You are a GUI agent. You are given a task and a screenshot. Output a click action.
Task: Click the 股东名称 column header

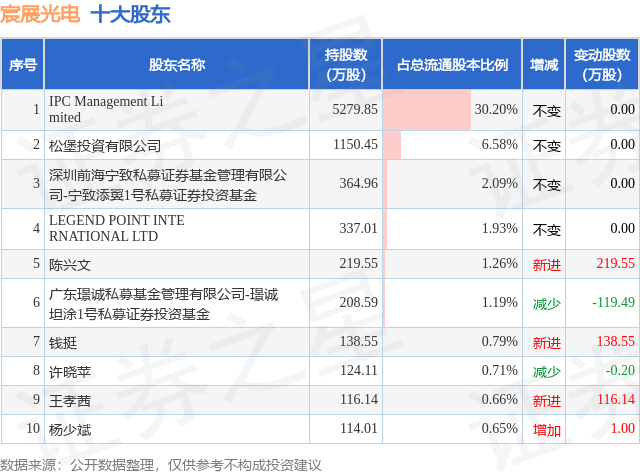[177, 65]
